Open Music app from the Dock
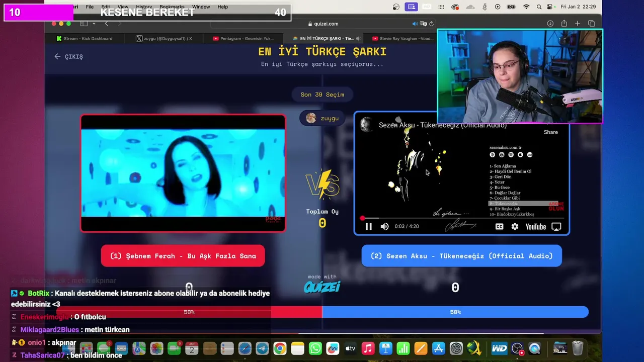 pyautogui.click(x=368, y=348)
